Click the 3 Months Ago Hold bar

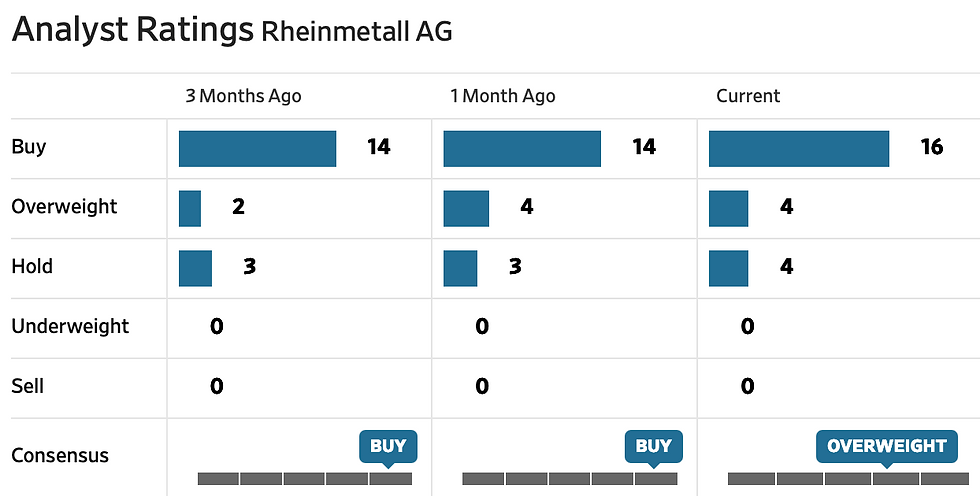[x=195, y=268]
